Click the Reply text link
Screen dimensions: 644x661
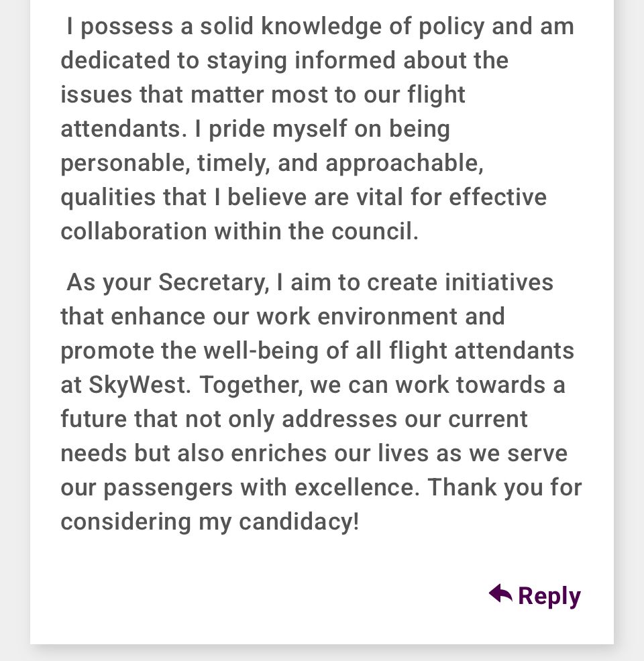pos(549,596)
